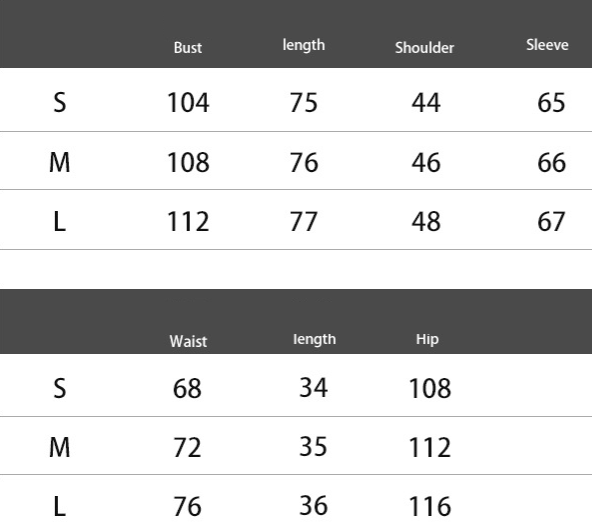Click length value 35 in bottom table
The width and height of the screenshot is (592, 527).
[313, 447]
